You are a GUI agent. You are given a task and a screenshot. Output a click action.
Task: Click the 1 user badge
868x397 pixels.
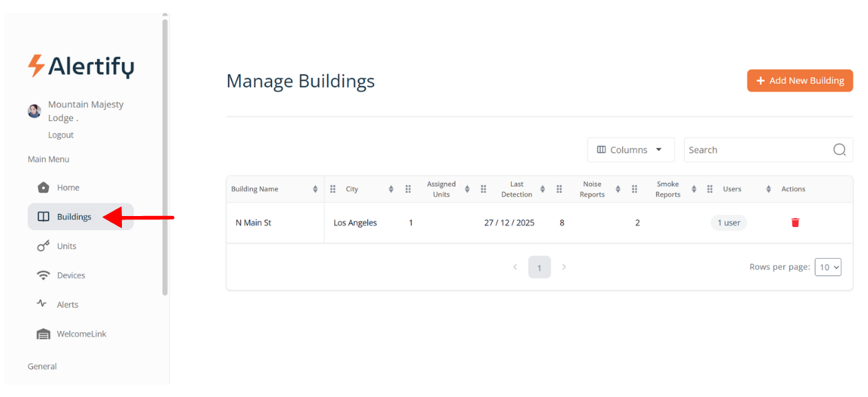coord(728,223)
